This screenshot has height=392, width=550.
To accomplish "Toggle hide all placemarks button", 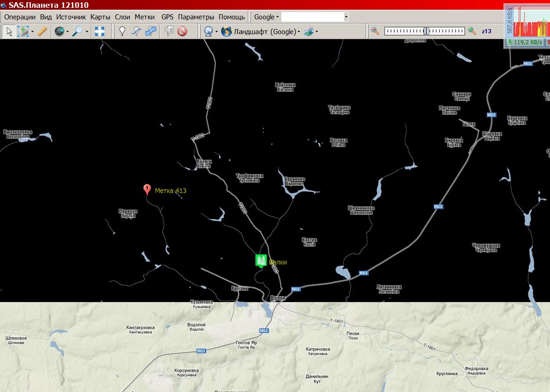I will click(182, 31).
